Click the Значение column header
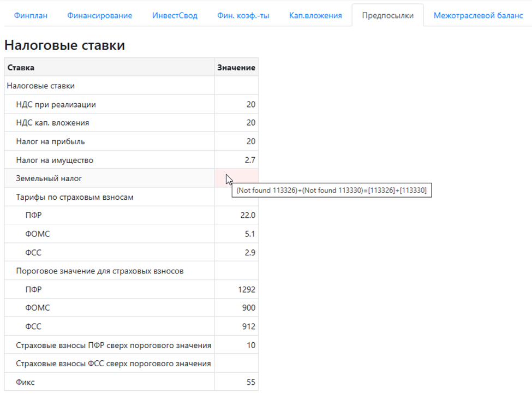532x399 pixels. point(236,68)
